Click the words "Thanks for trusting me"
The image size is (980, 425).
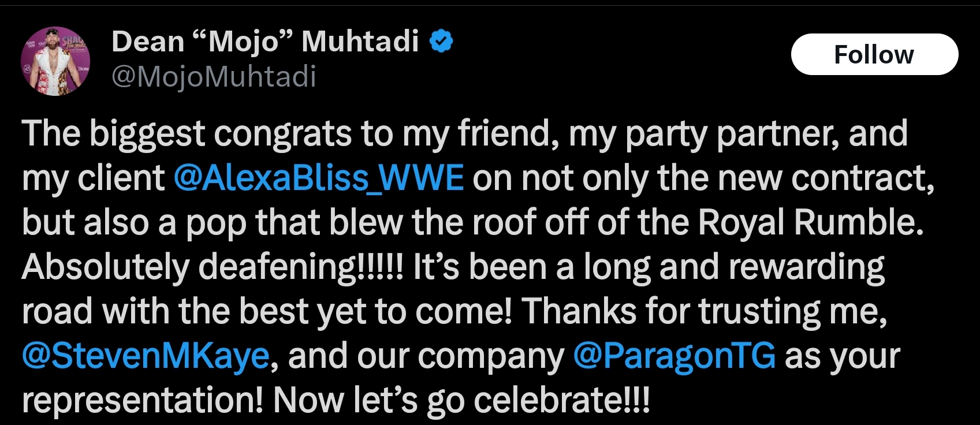(x=704, y=311)
